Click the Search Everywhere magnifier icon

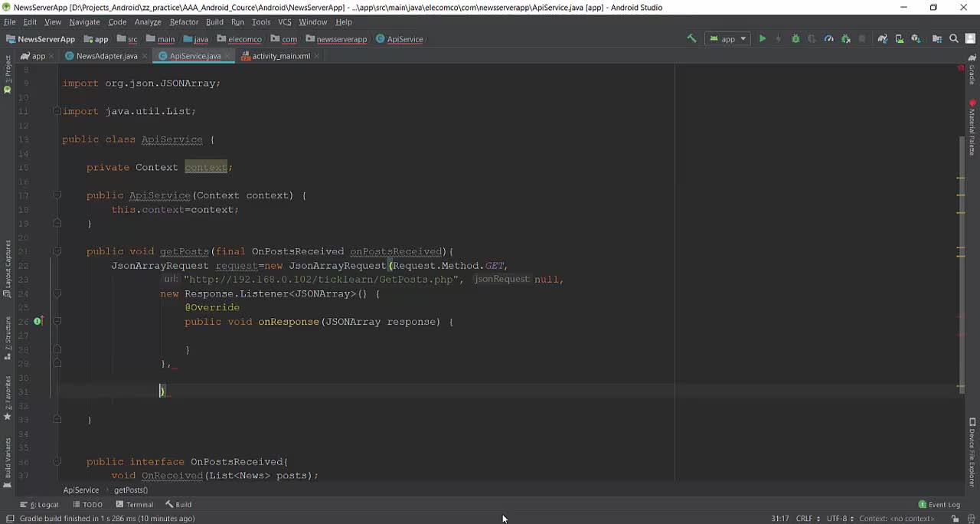(954, 39)
